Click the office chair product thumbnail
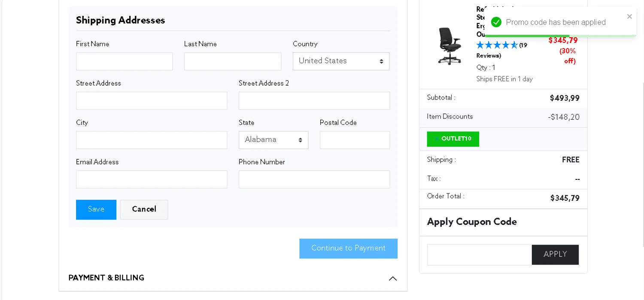This screenshot has height=300, width=644. [449, 46]
